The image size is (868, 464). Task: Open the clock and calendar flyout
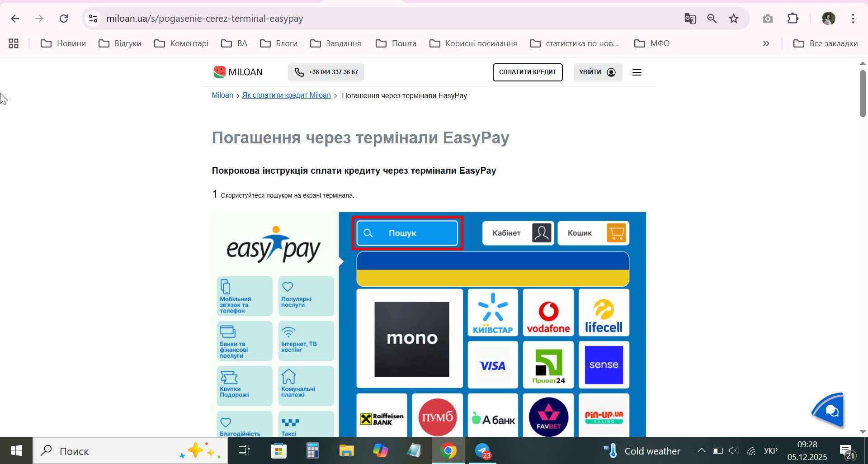point(807,450)
